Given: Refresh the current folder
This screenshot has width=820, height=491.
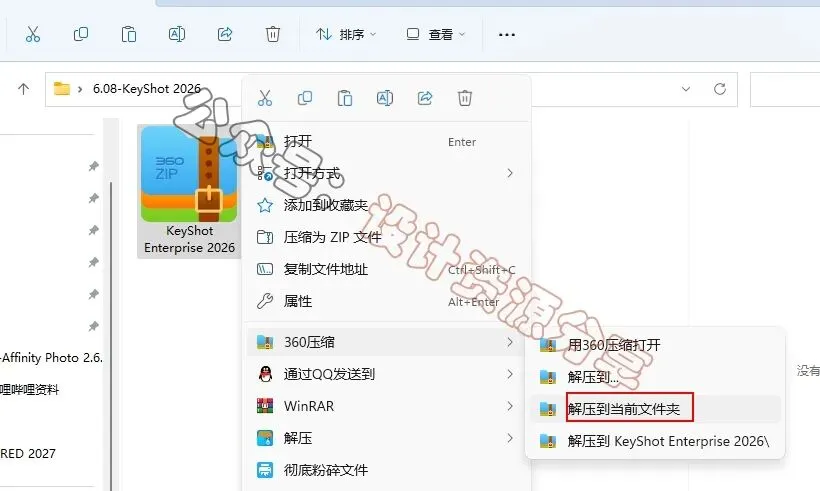Looking at the screenshot, I should [x=720, y=89].
